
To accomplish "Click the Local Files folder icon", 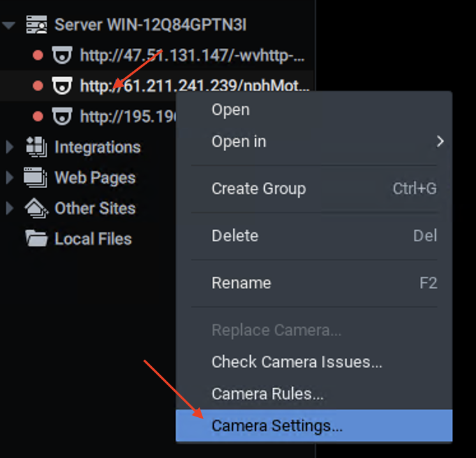I will click(36, 239).
